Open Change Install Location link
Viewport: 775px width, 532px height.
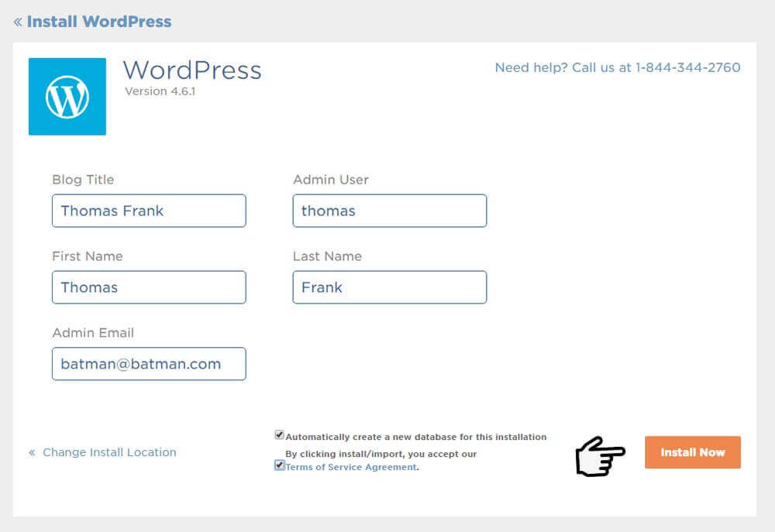[x=102, y=452]
